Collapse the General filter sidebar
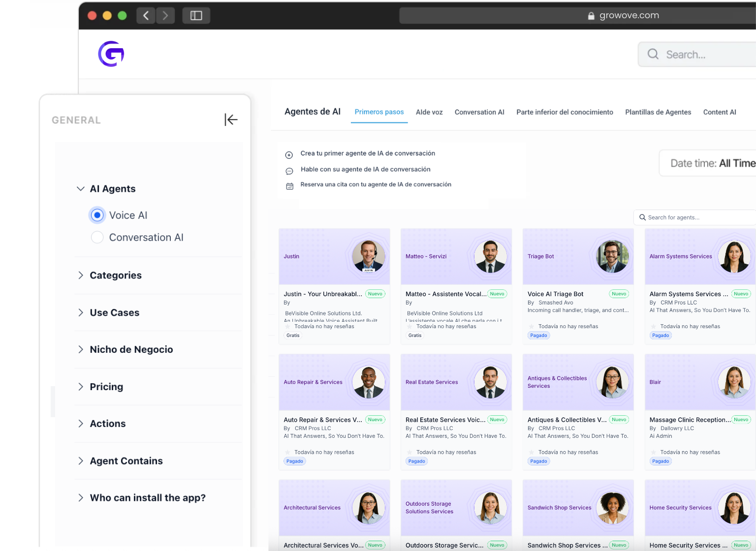756x551 pixels. [231, 120]
